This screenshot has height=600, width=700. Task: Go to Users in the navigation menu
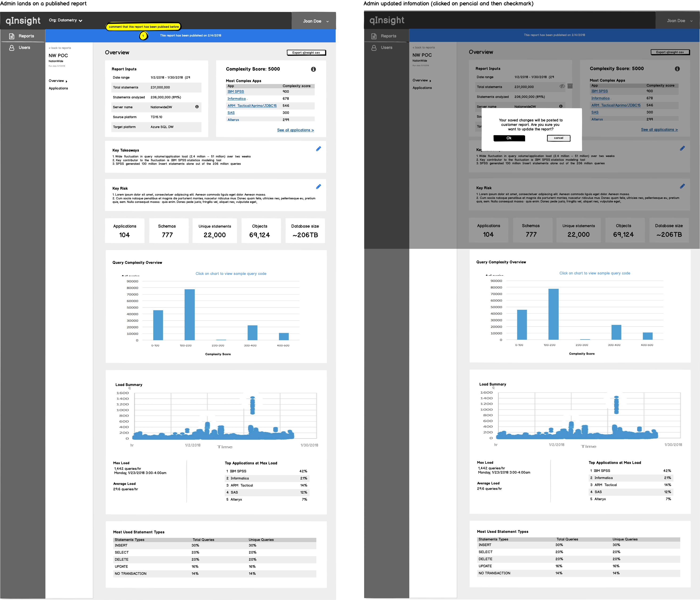point(24,48)
